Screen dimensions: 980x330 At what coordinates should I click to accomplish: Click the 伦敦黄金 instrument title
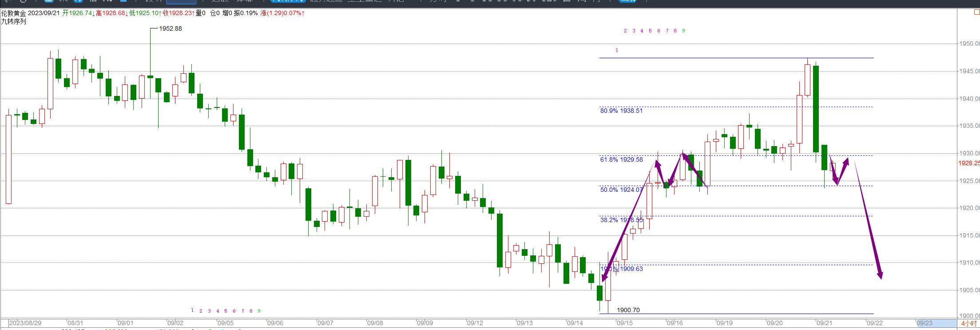coord(14,13)
